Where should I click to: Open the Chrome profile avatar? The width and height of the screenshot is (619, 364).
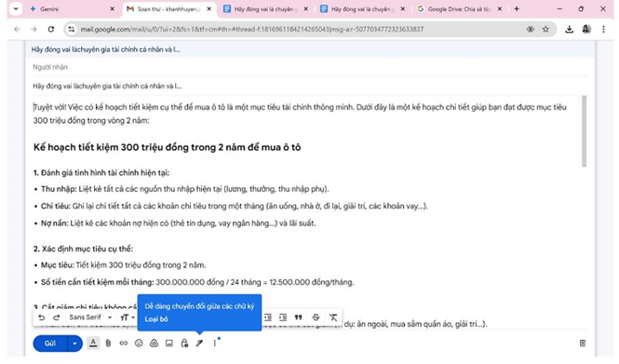point(586,29)
